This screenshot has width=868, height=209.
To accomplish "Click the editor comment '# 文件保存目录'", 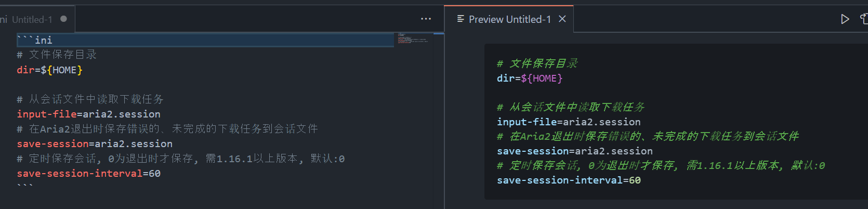I will (x=57, y=55).
